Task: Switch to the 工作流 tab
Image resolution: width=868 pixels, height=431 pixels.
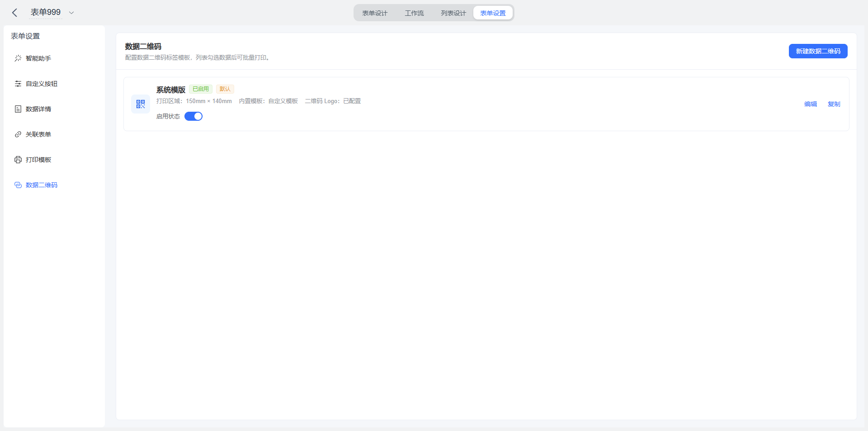Action: tap(414, 13)
